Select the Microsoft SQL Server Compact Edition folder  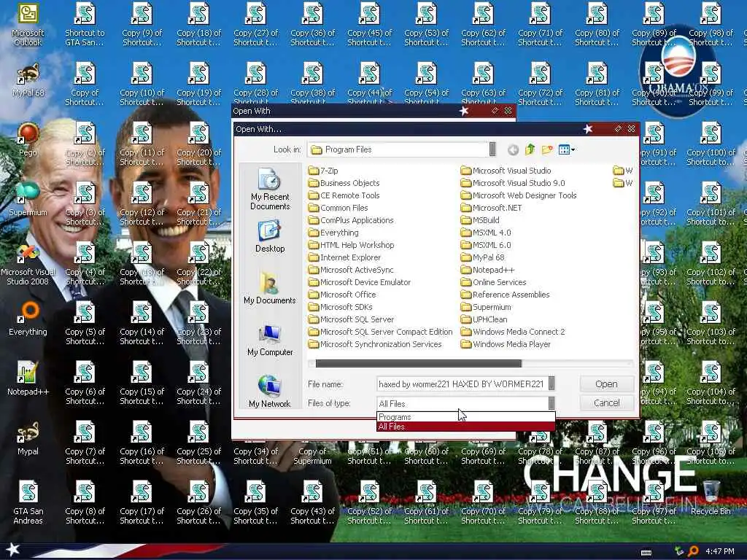pos(380,332)
